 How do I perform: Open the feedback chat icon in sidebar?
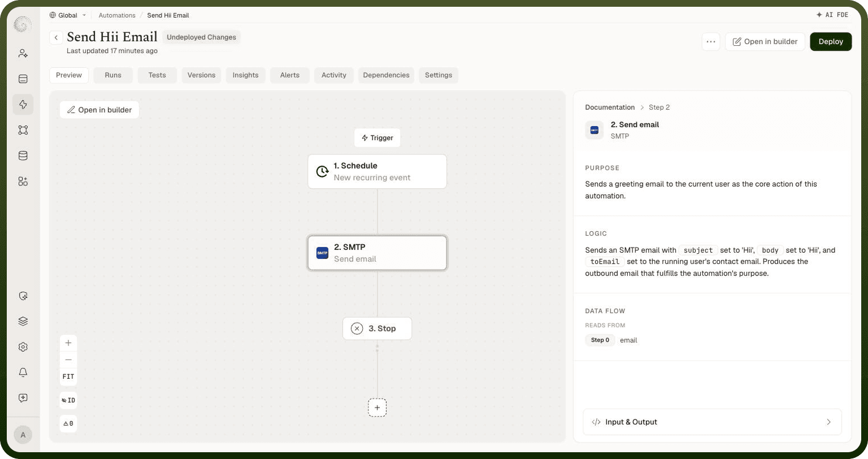[23, 398]
